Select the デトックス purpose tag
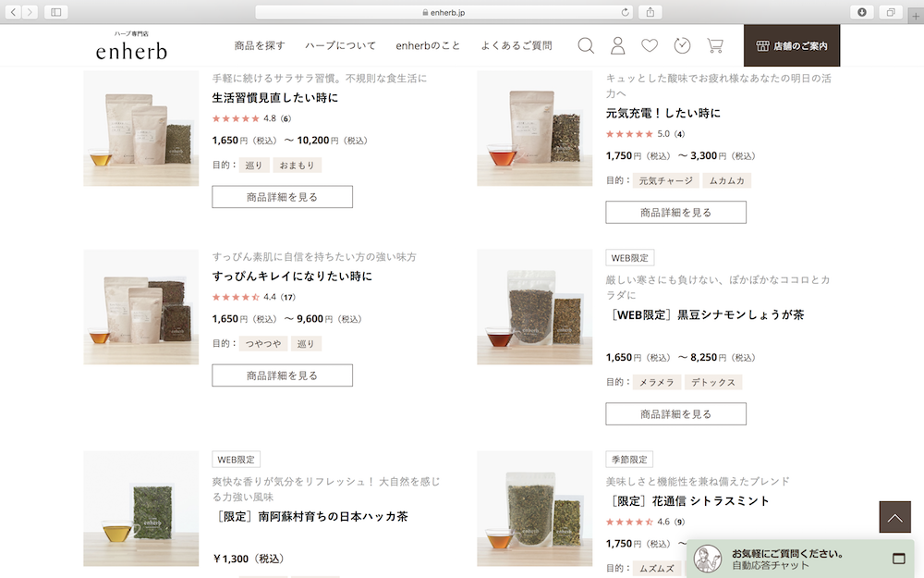This screenshot has height=578, width=924. pyautogui.click(x=713, y=382)
